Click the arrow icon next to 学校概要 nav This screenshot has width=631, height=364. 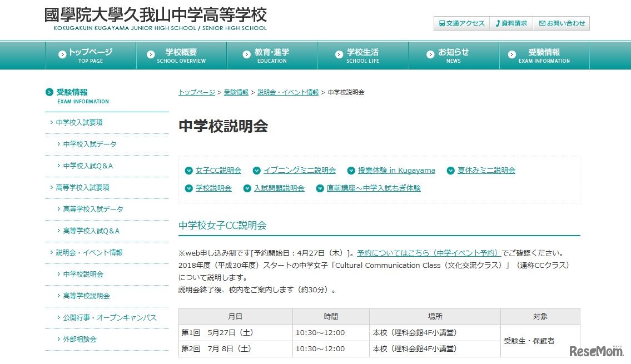[151, 54]
